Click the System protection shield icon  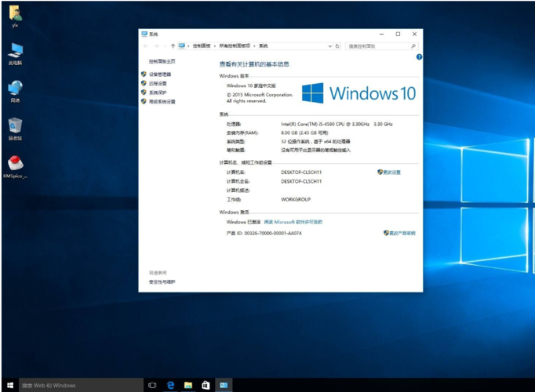tap(144, 93)
